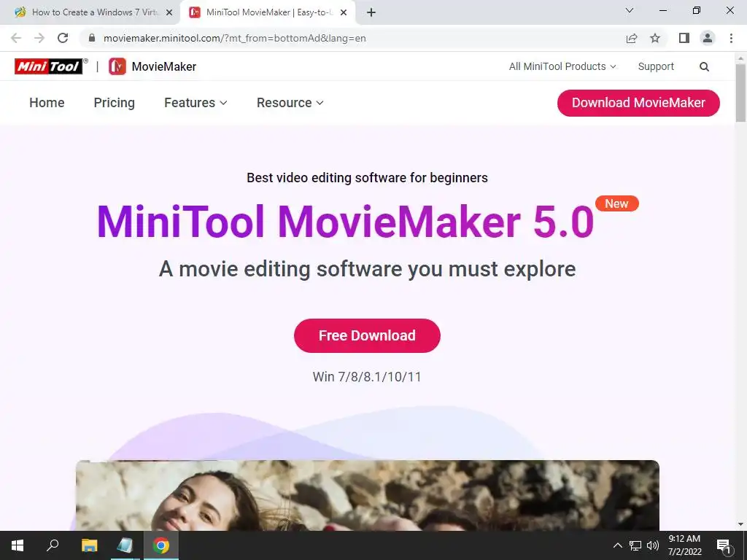Go to the Home page link

pyautogui.click(x=47, y=103)
